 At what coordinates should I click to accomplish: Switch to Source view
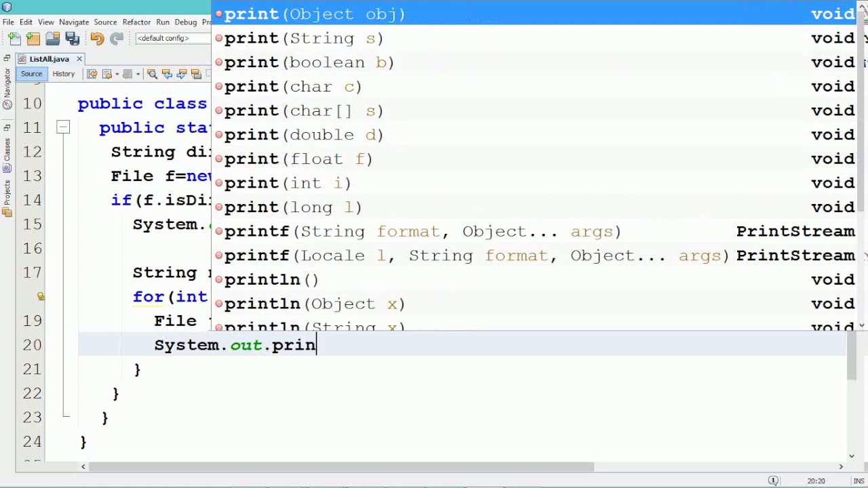point(31,74)
